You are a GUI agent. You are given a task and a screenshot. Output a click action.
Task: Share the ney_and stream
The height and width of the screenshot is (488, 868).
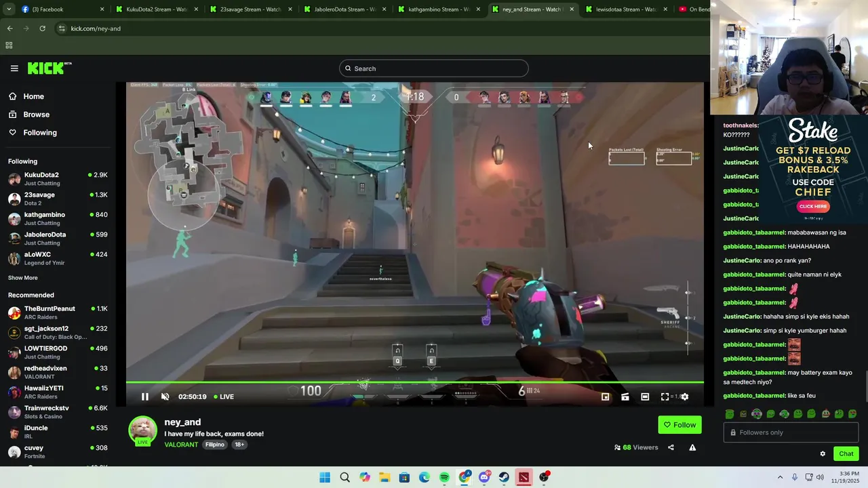tap(671, 447)
